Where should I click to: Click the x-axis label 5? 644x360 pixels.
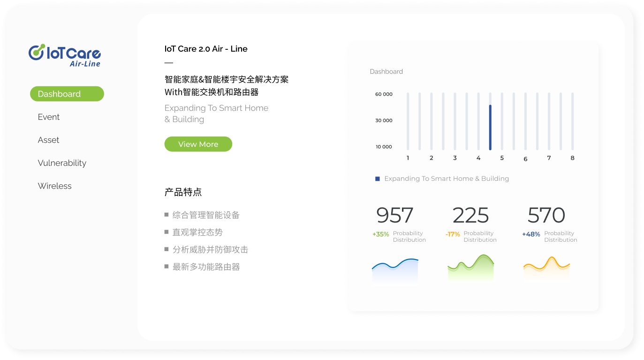502,158
